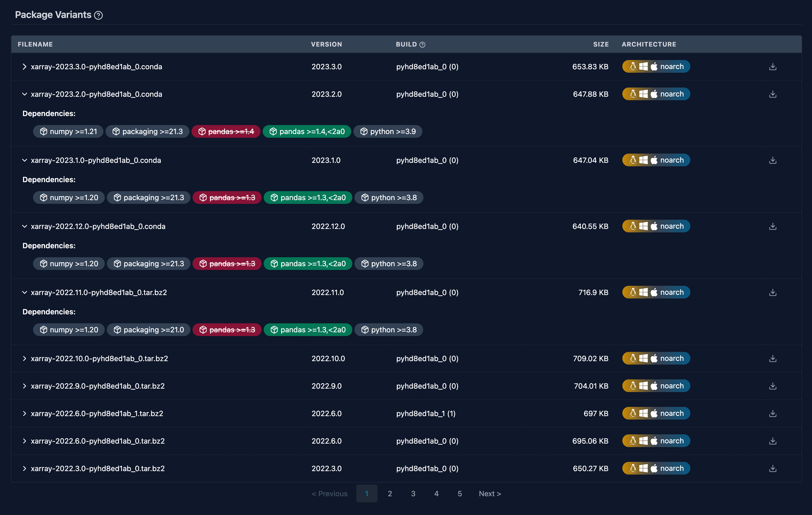Click download icon for xarray-2022.3.0 tarball
The height and width of the screenshot is (515, 812).
point(773,468)
